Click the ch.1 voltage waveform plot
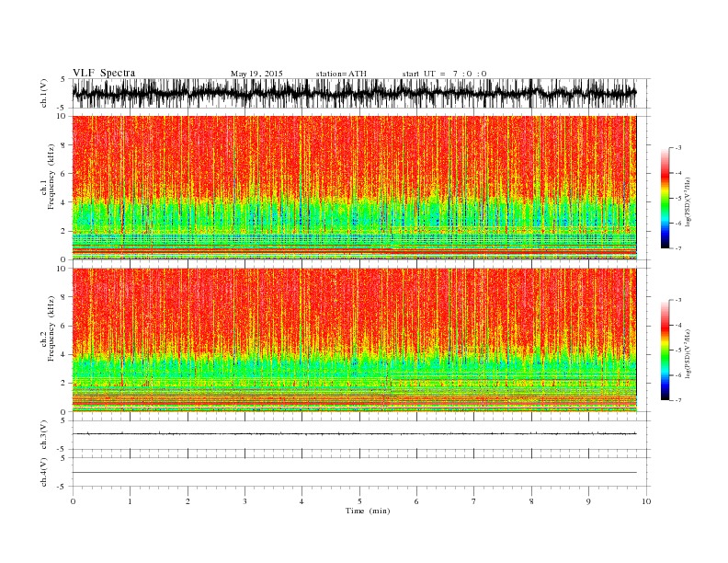 click(x=361, y=93)
